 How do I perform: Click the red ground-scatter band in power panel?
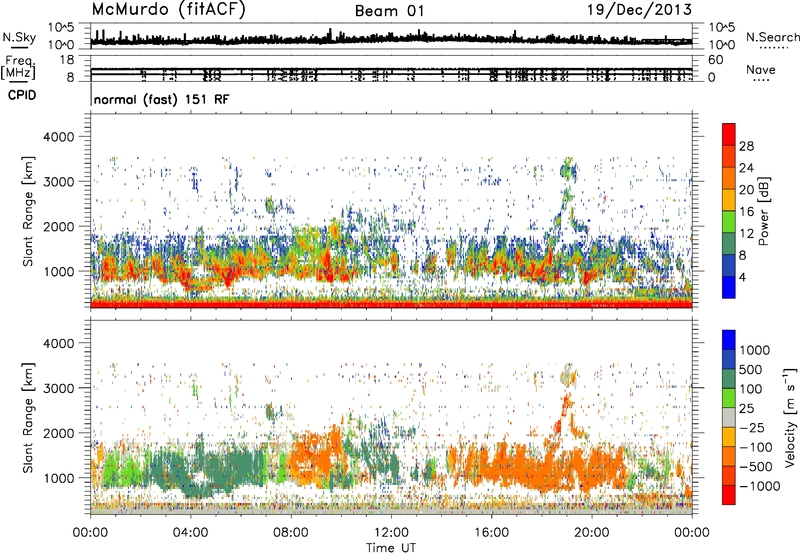coord(391,304)
